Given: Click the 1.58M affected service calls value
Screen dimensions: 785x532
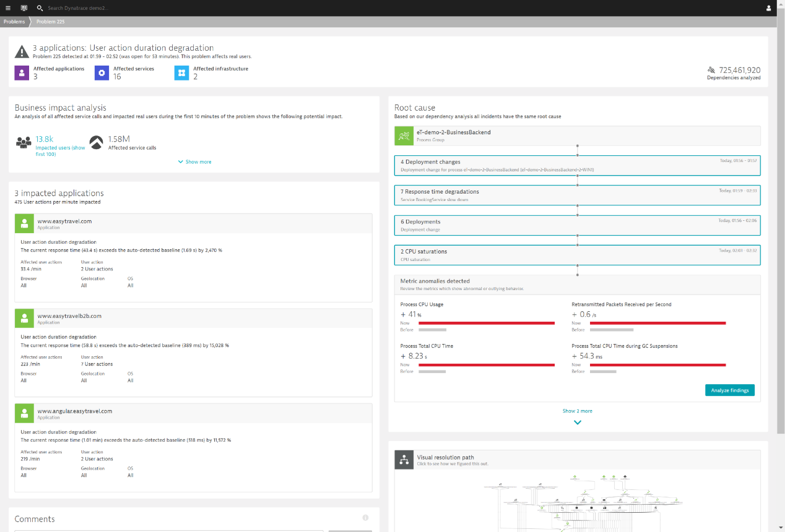Looking at the screenshot, I should [x=119, y=139].
